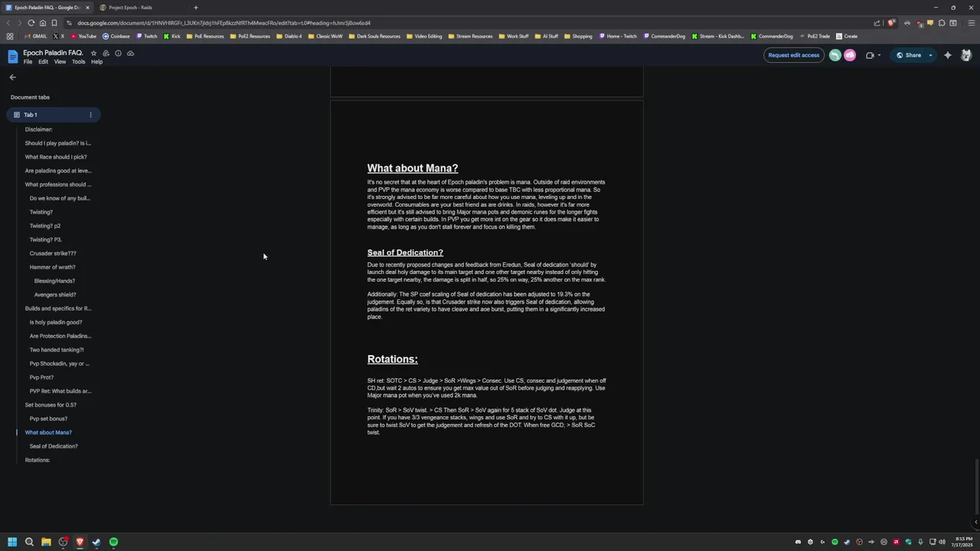The width and height of the screenshot is (980, 551).
Task: Click the document title Epoch Paladin FAQ.
Action: (x=53, y=53)
